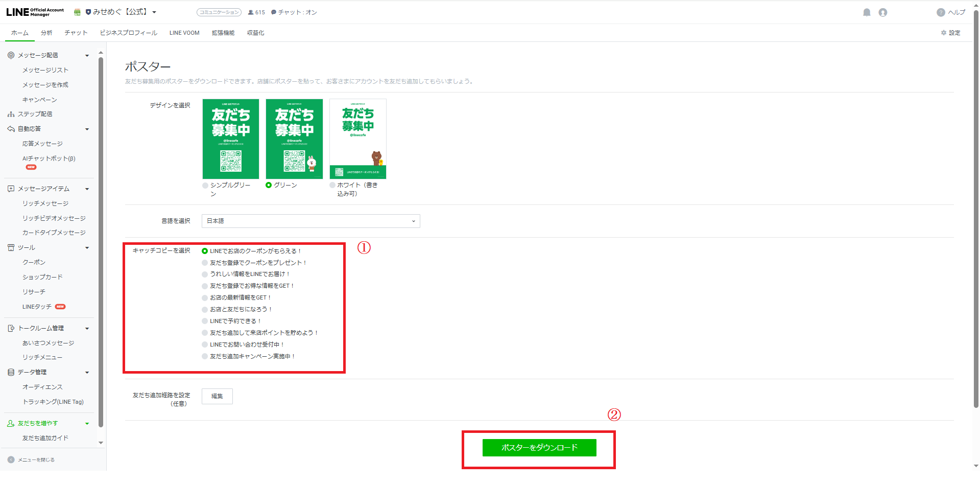The width and height of the screenshot is (980, 483).
Task: Collapse the メッセージアイテム section arrow
Action: pyautogui.click(x=87, y=189)
